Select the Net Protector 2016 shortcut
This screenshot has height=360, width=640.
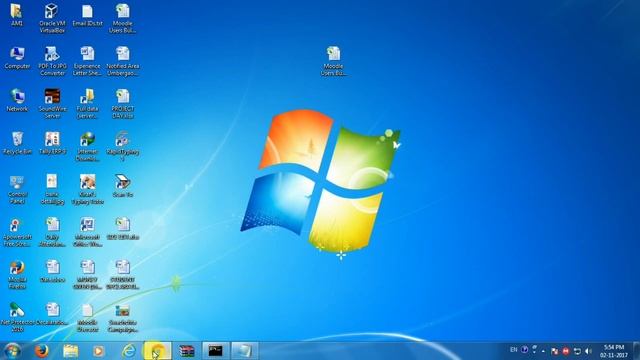tap(17, 317)
